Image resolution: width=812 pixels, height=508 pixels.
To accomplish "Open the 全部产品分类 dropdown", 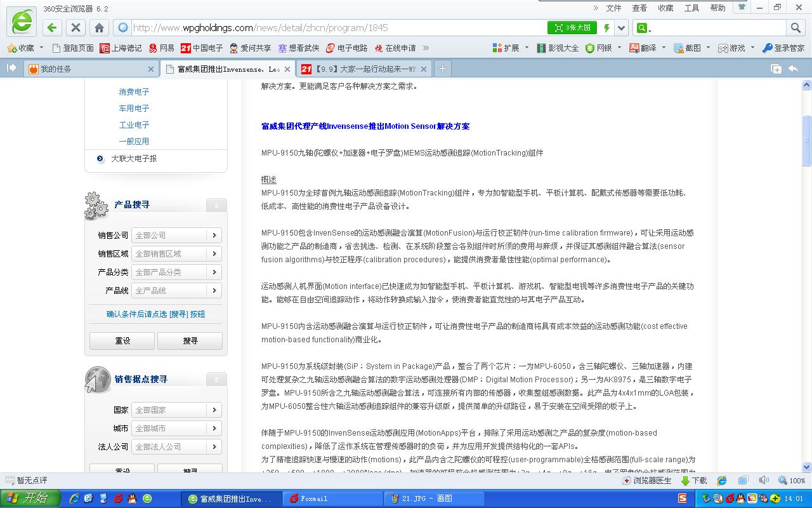I will [176, 272].
